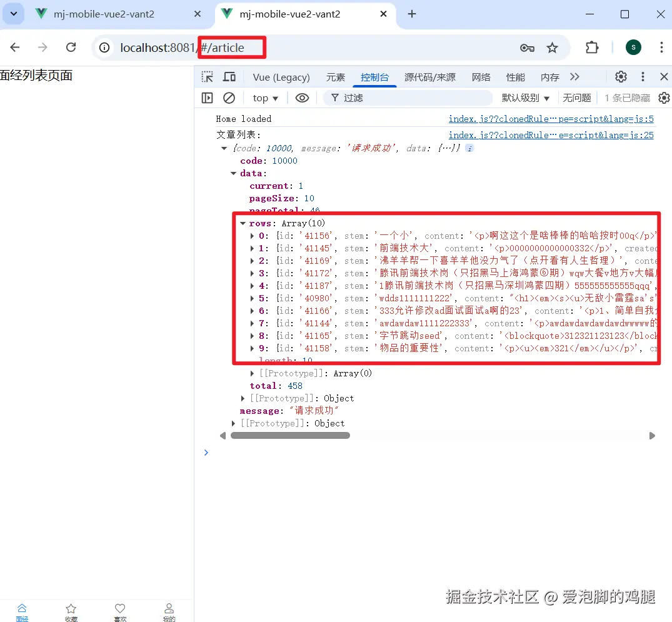
Task: Collapse the rows Array(10)
Action: point(243,223)
